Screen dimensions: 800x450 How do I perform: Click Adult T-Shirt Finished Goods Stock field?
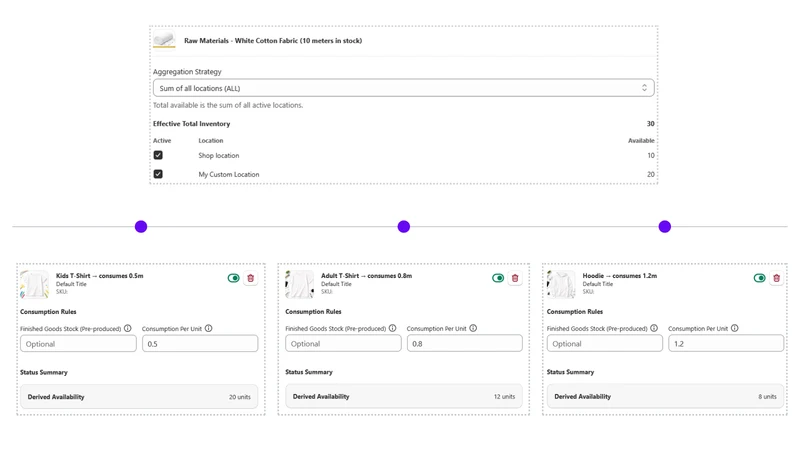(x=343, y=343)
